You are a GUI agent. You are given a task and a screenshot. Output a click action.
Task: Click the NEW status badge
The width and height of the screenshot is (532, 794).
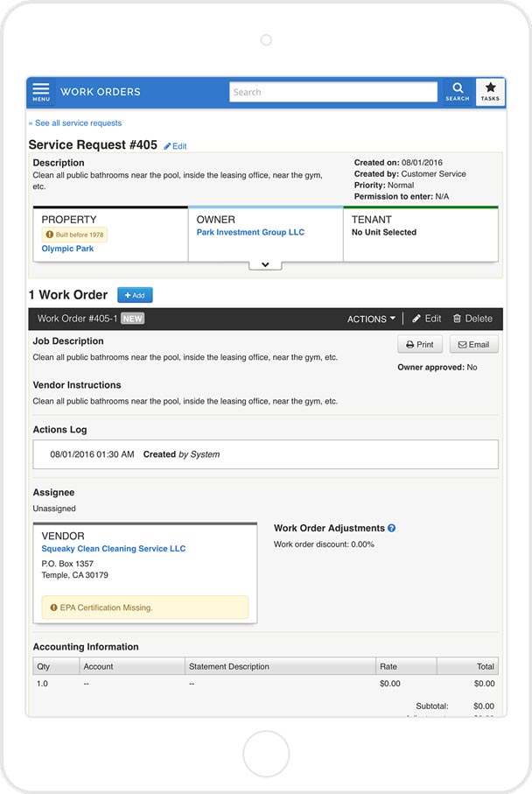tap(133, 319)
